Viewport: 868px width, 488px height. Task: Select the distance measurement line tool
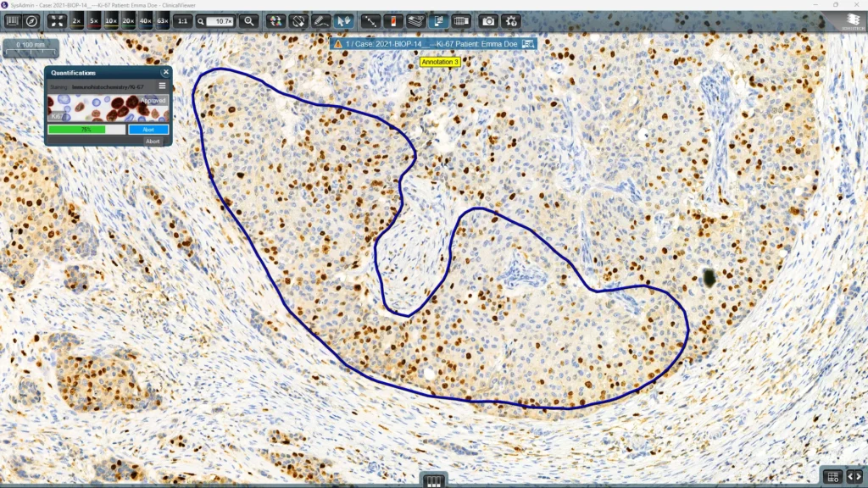pyautogui.click(x=370, y=21)
